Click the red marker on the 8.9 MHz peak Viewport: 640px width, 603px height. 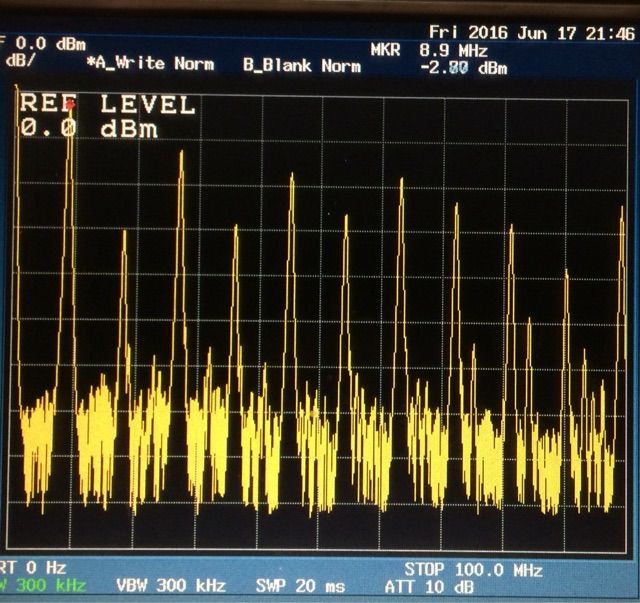(x=71, y=105)
